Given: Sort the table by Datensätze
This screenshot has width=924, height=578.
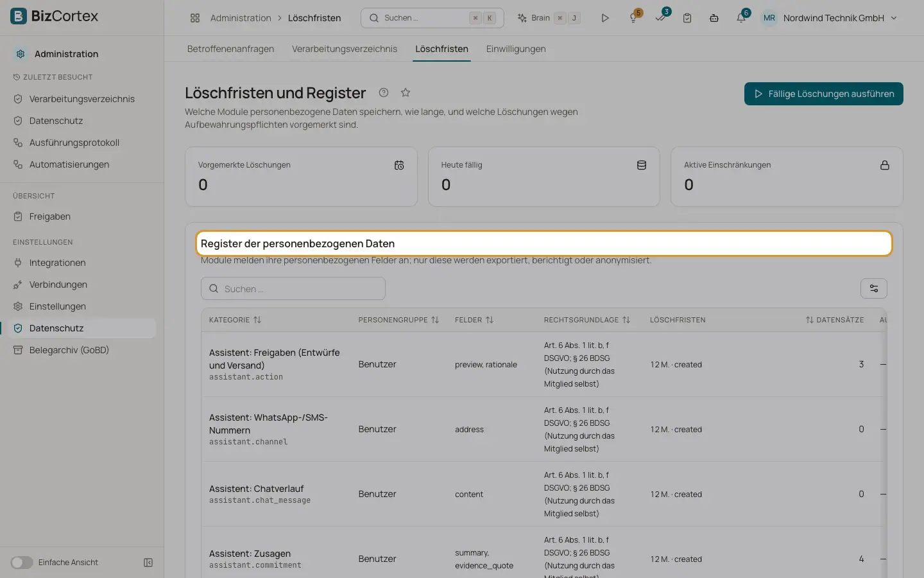Looking at the screenshot, I should point(835,320).
